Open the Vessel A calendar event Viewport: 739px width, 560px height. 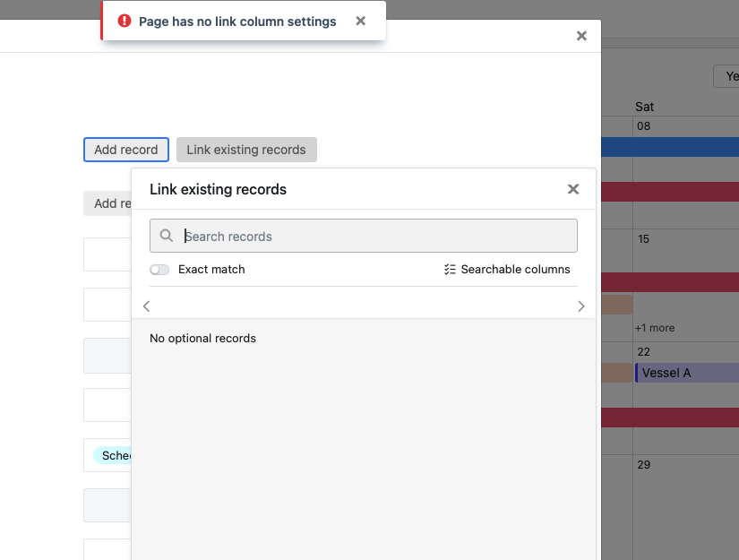[x=687, y=373]
